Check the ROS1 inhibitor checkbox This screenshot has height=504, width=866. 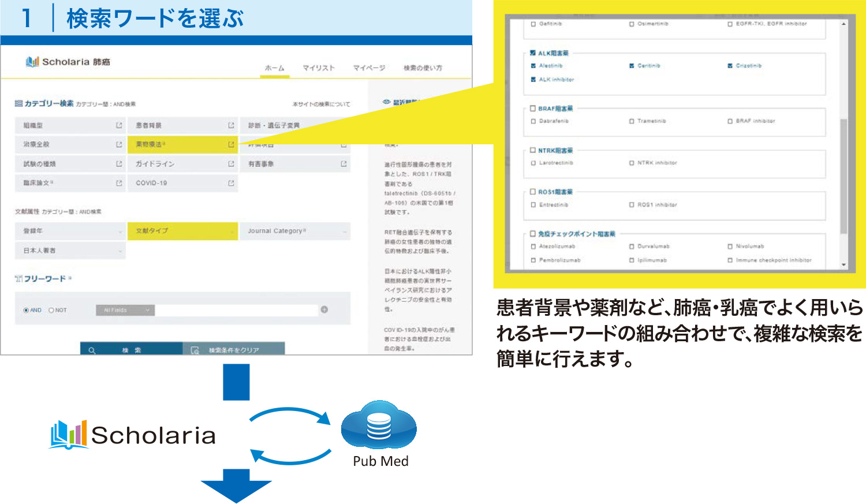[x=632, y=205]
